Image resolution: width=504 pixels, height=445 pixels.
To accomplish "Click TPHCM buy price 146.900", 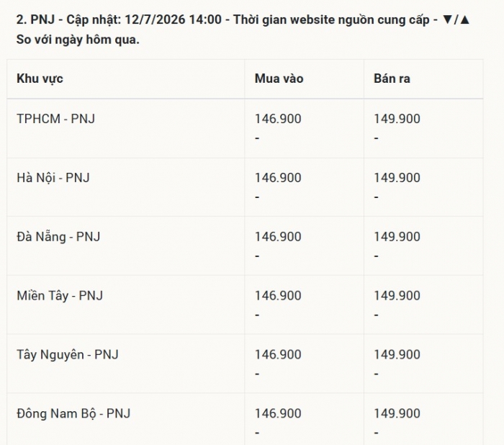I will [278, 119].
